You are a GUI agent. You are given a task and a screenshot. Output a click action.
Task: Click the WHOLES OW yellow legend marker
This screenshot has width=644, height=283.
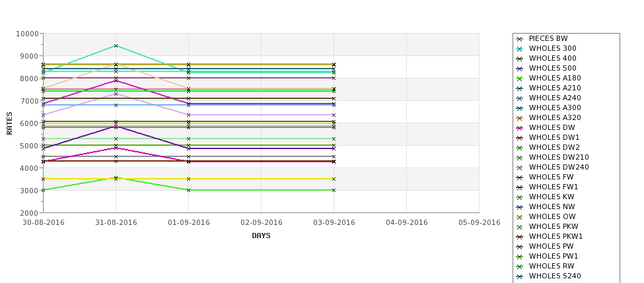click(x=520, y=217)
